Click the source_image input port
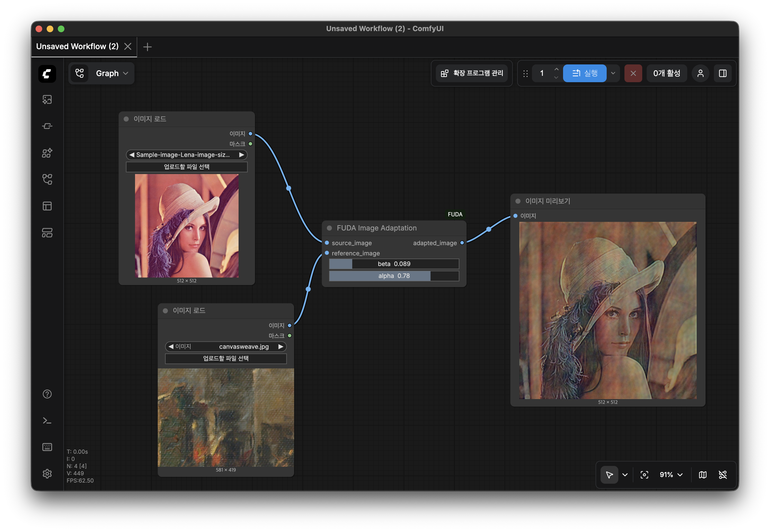770x532 pixels. tap(327, 243)
